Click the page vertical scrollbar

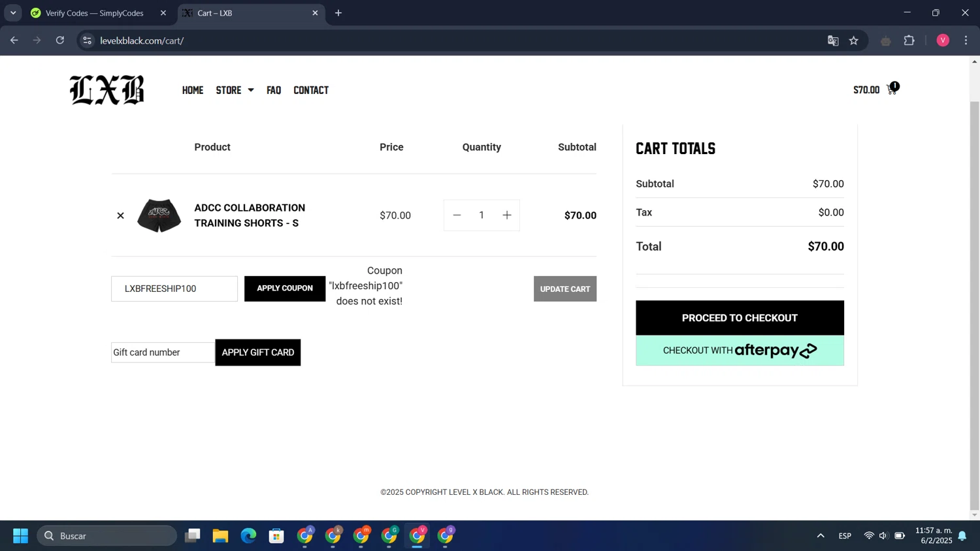tap(975, 307)
